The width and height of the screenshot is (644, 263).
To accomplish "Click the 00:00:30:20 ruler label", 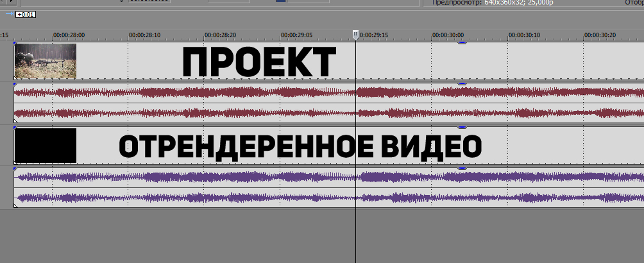I will 600,35.
